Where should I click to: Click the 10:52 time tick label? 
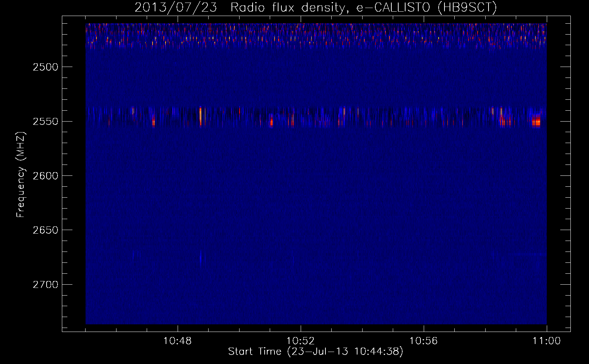pos(300,341)
